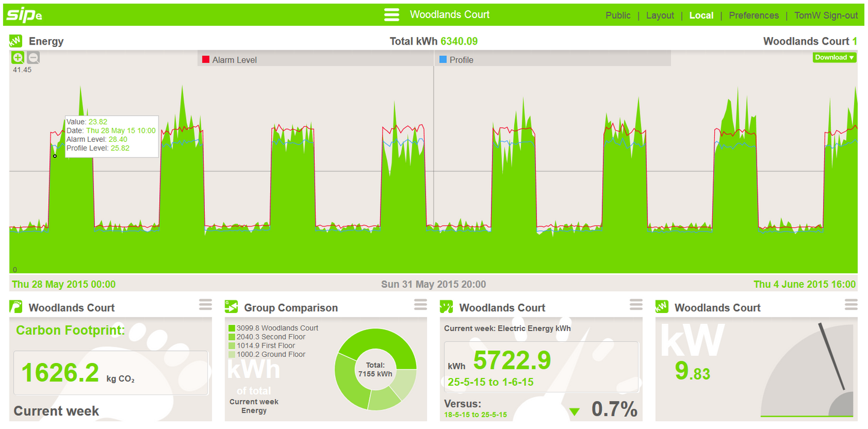This screenshot has width=868, height=429.
Task: Open Preferences
Action: coord(753,15)
